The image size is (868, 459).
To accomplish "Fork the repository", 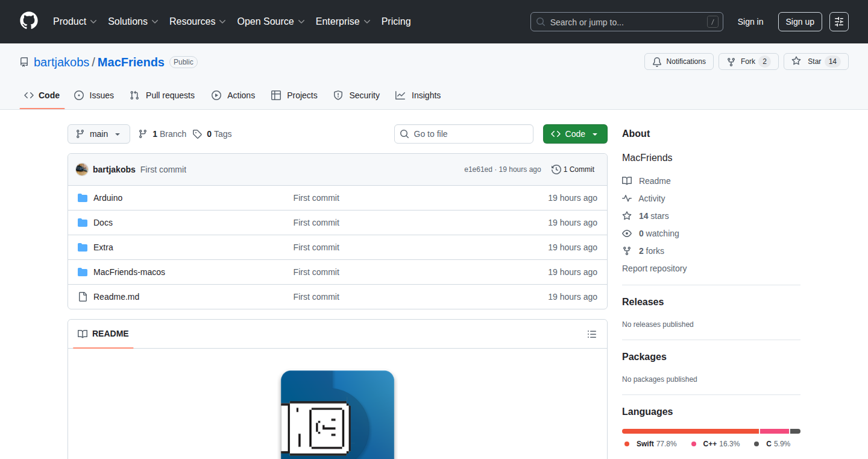I will tap(749, 62).
